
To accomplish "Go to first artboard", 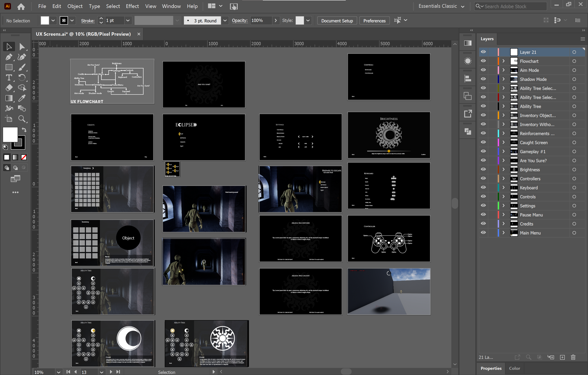I will [x=68, y=372].
